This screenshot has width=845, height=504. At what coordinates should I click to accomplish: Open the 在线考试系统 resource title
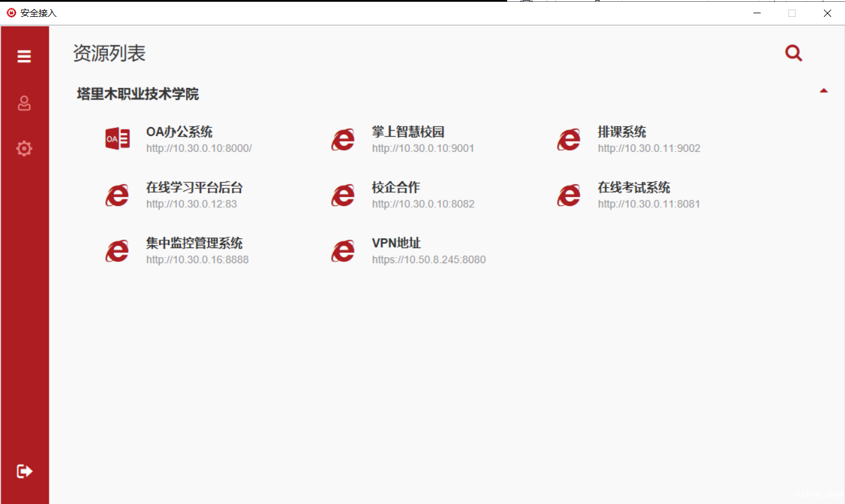(634, 188)
